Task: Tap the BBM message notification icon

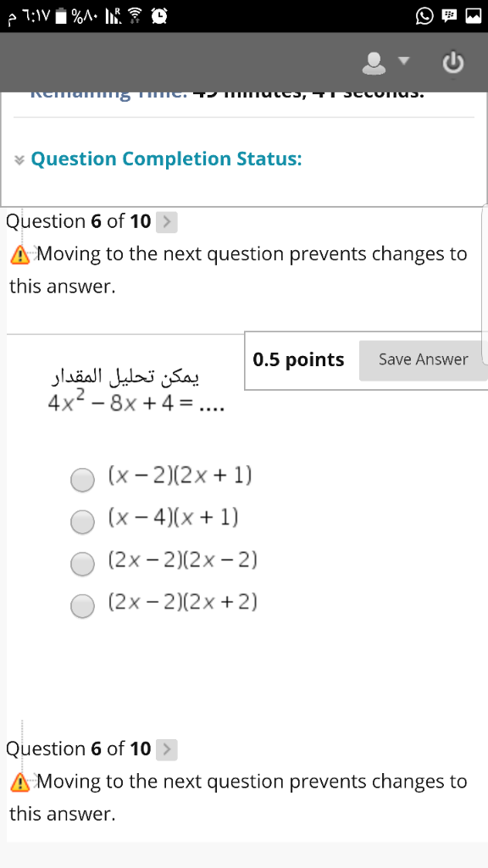Action: point(448,17)
